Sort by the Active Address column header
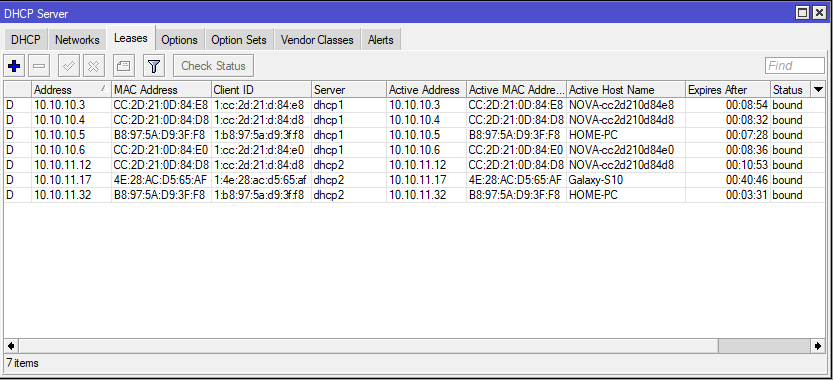Screen dimensions: 833x380 tap(427, 89)
